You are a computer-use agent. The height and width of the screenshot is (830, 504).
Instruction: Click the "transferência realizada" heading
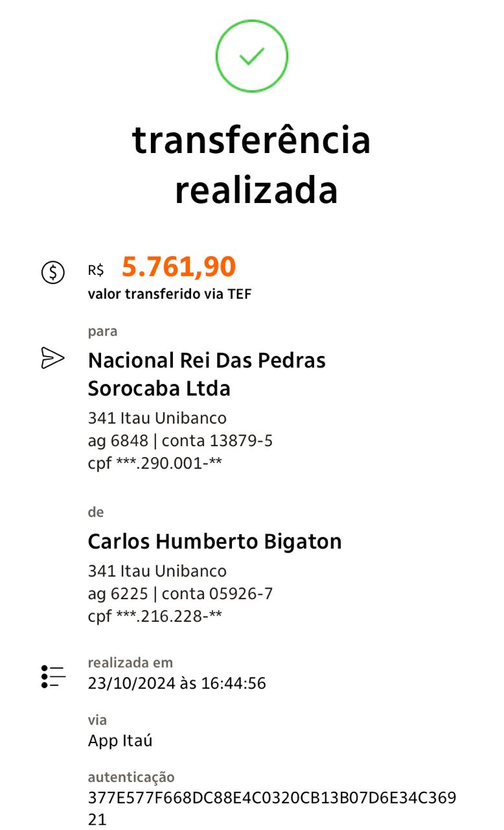[x=251, y=165]
